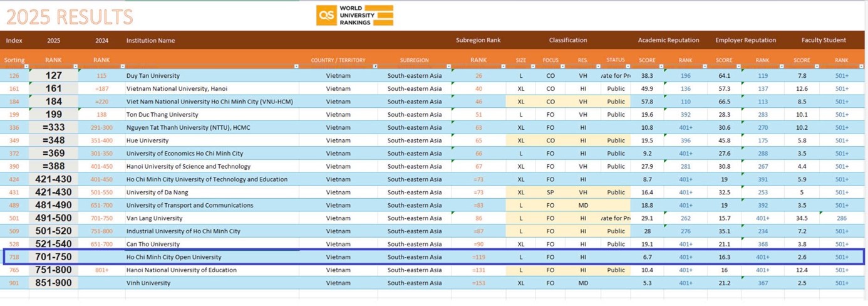Open the SUBREGION column filter dropdown
This screenshot has width=868, height=306.
(x=448, y=66)
